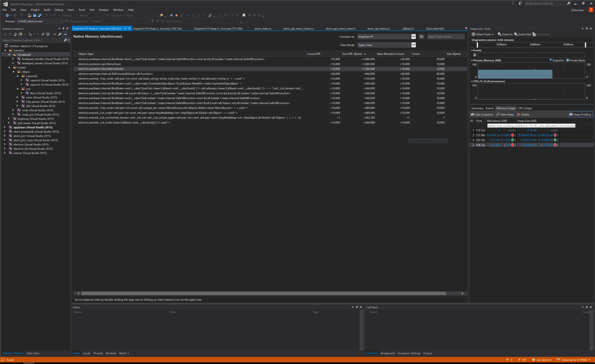This screenshot has width=595, height=364.
Task: Click the filter icon beside Compare to
Action: pos(422,37)
